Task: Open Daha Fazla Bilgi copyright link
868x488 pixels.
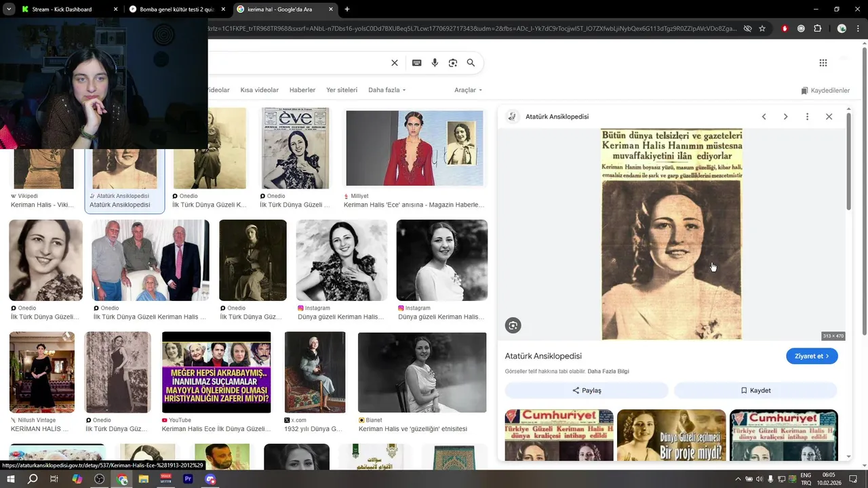Action: click(608, 371)
